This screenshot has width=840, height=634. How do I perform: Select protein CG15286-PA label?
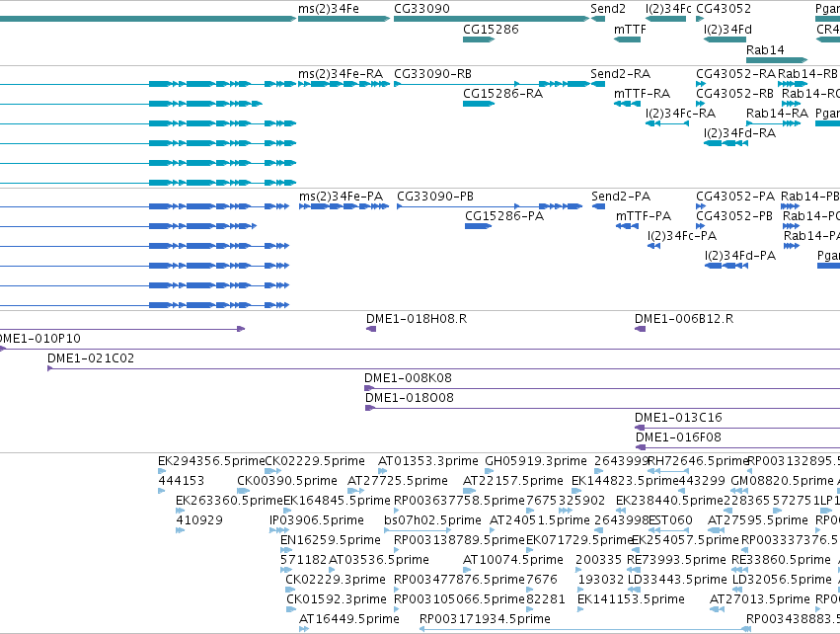pyautogui.click(x=504, y=216)
